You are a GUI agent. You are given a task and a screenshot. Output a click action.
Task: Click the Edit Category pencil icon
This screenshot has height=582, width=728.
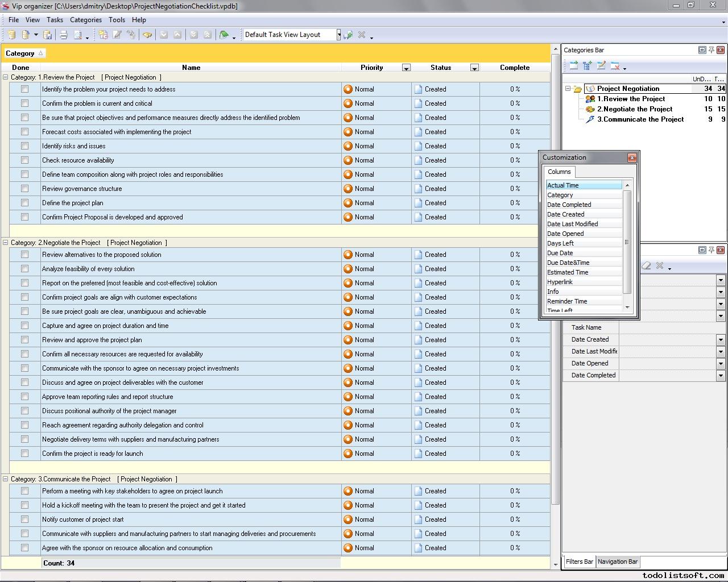pyautogui.click(x=601, y=66)
